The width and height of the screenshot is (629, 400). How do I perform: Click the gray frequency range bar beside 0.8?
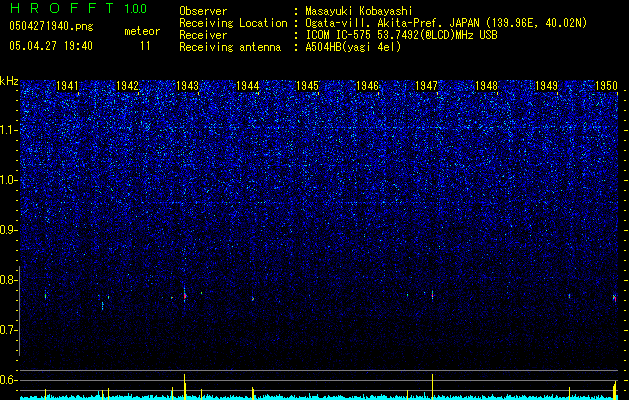19,311
